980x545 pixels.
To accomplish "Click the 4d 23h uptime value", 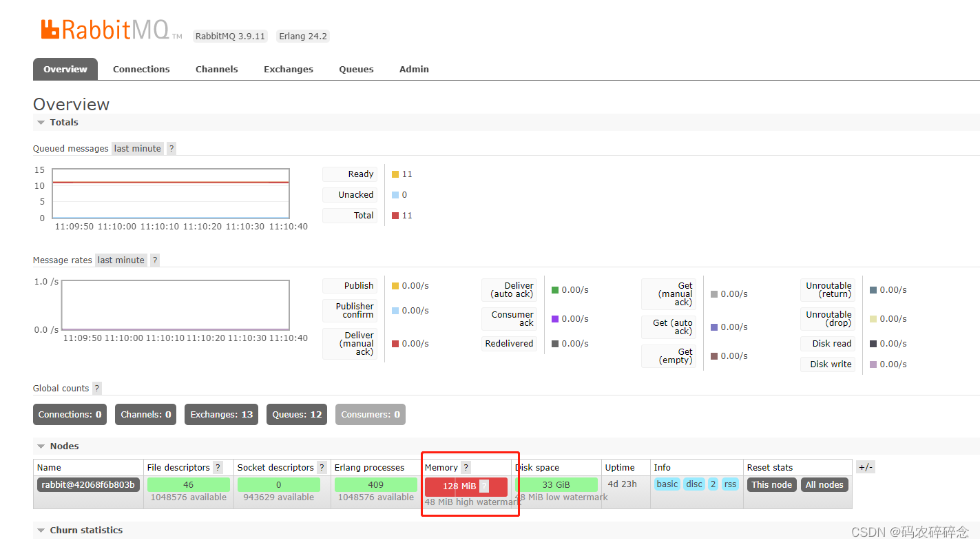I will tap(622, 484).
